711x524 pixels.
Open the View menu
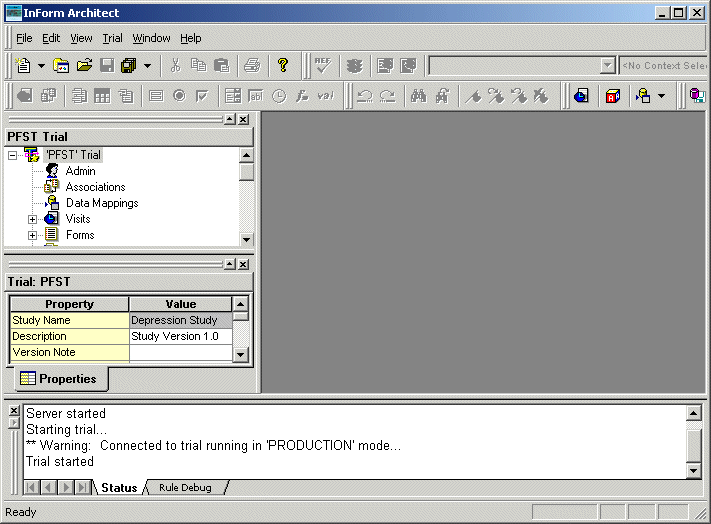point(81,39)
